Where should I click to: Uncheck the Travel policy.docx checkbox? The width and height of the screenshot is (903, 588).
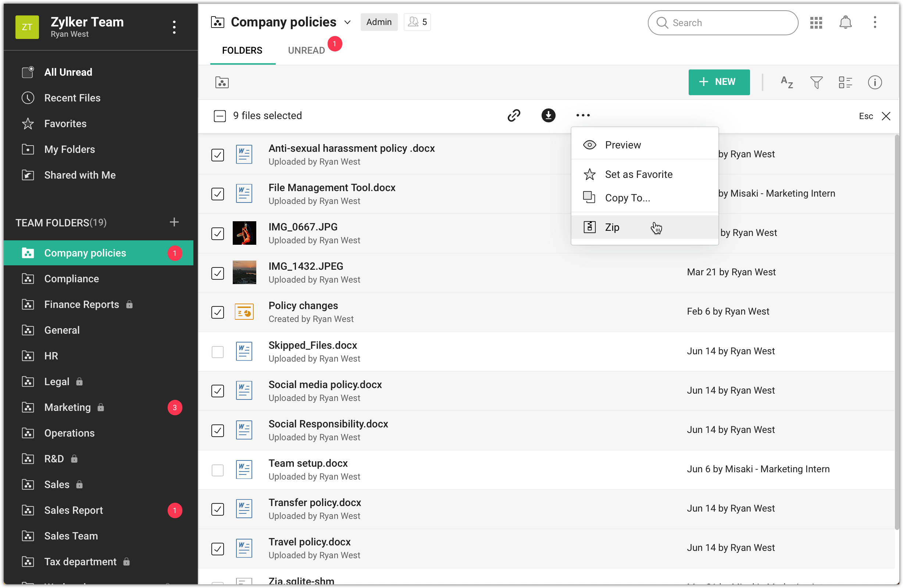(218, 549)
